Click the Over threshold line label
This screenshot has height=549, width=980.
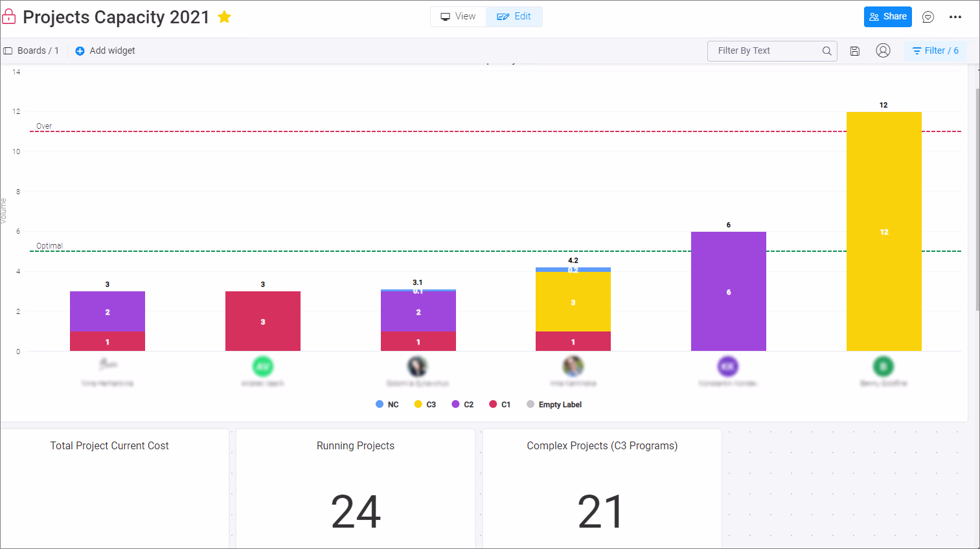[44, 126]
